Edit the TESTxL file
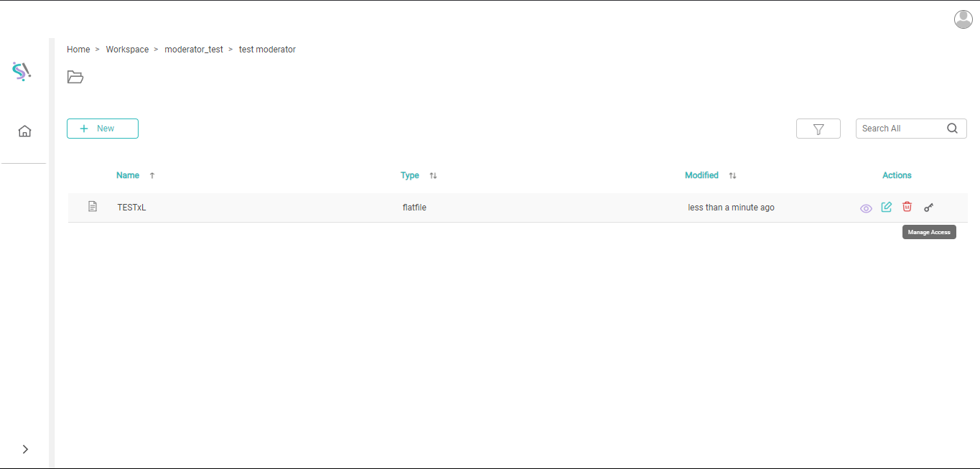 pyautogui.click(x=887, y=208)
